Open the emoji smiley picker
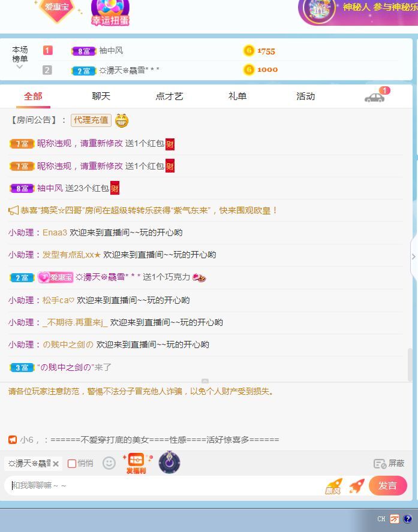Viewport: 418px width, 532px height. 109,463
